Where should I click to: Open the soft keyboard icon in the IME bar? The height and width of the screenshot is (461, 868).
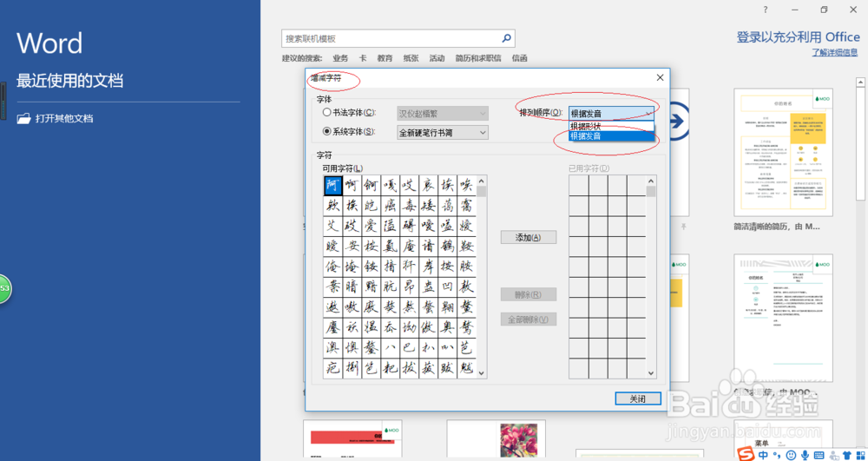819,455
